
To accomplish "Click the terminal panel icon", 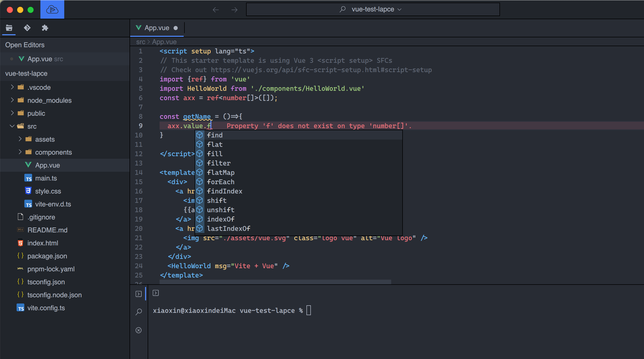I will pyautogui.click(x=139, y=294).
